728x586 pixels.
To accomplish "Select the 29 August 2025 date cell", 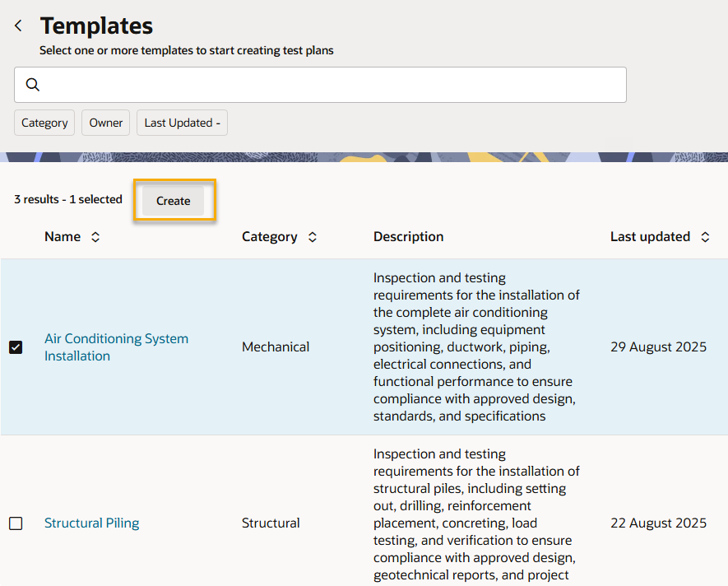I will coord(658,347).
